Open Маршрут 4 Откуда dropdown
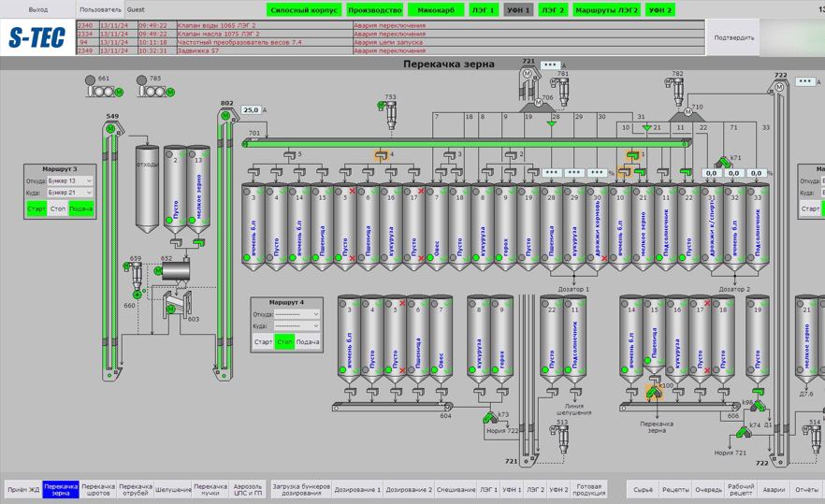825x504 pixels. tap(297, 314)
